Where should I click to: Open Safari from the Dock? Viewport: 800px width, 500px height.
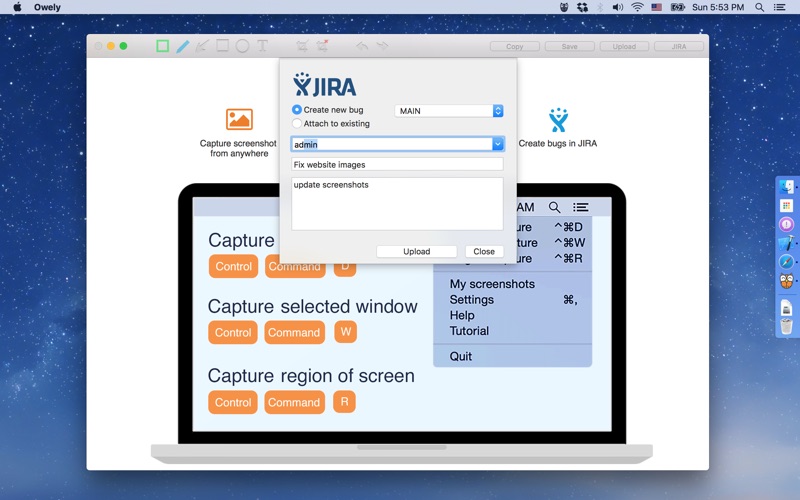[x=786, y=262]
